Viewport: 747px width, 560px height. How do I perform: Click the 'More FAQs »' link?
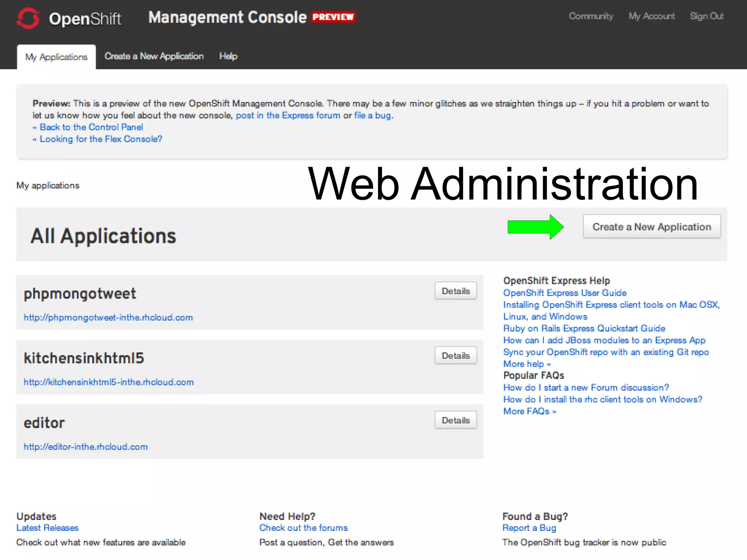[530, 411]
